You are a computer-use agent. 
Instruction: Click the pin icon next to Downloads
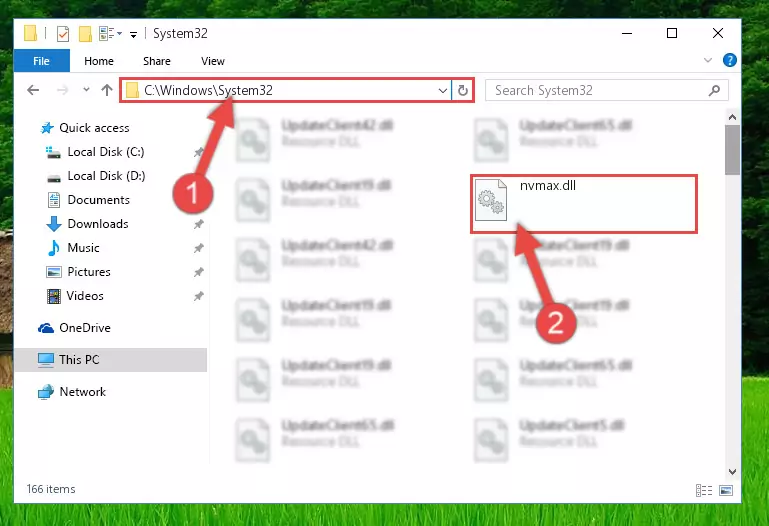tap(199, 224)
